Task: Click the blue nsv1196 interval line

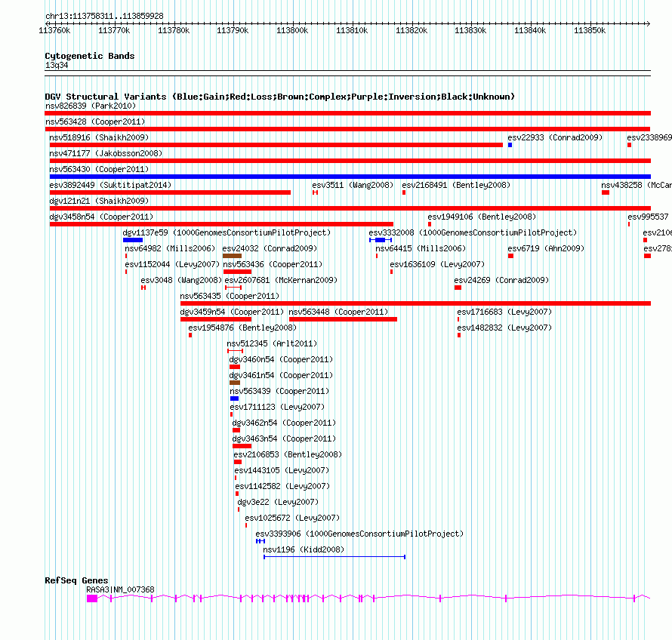Action: 334,557
